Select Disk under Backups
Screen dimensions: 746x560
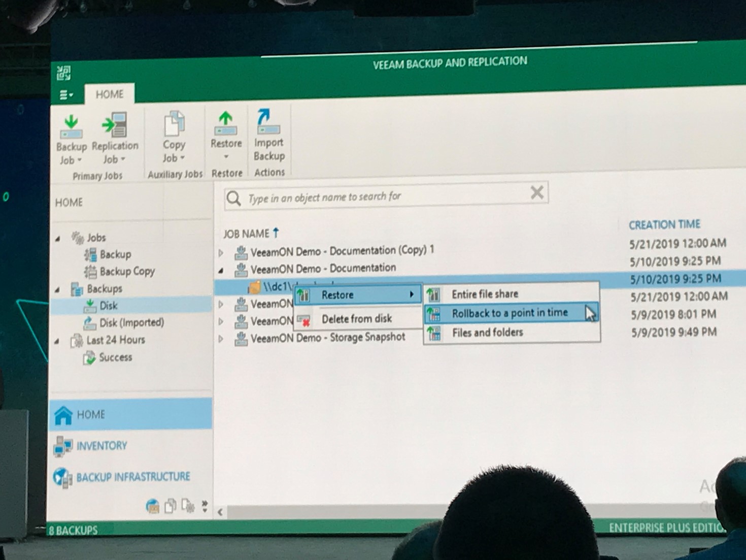[108, 305]
